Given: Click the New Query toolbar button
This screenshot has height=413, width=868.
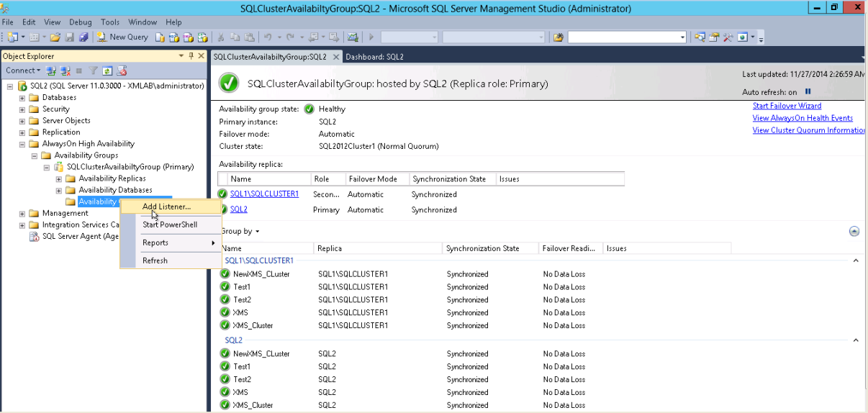Looking at the screenshot, I should [122, 37].
